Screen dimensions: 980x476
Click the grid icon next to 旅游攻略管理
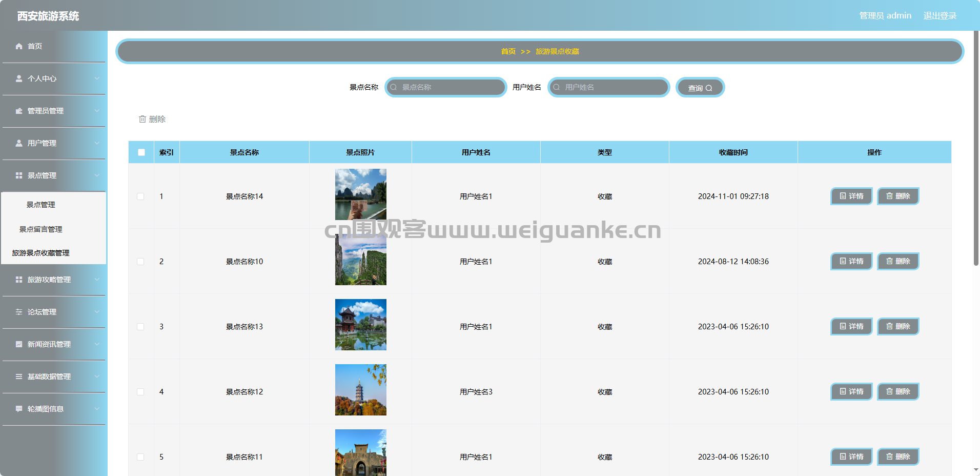[19, 280]
